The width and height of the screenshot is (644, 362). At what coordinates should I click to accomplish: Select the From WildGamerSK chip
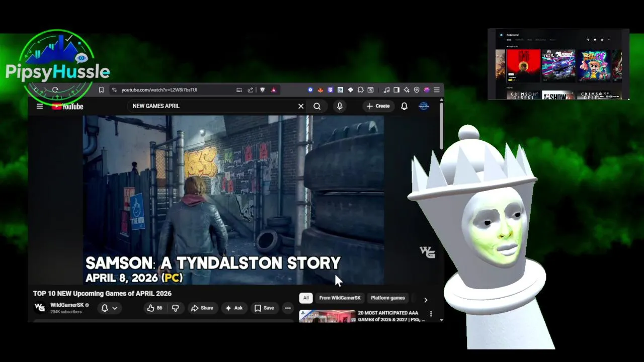[x=340, y=298]
